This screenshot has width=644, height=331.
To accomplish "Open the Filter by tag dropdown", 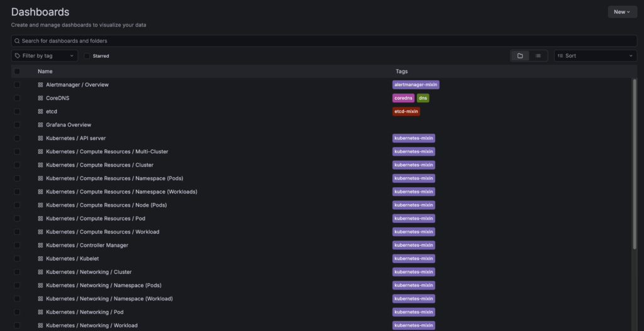I will click(x=45, y=56).
